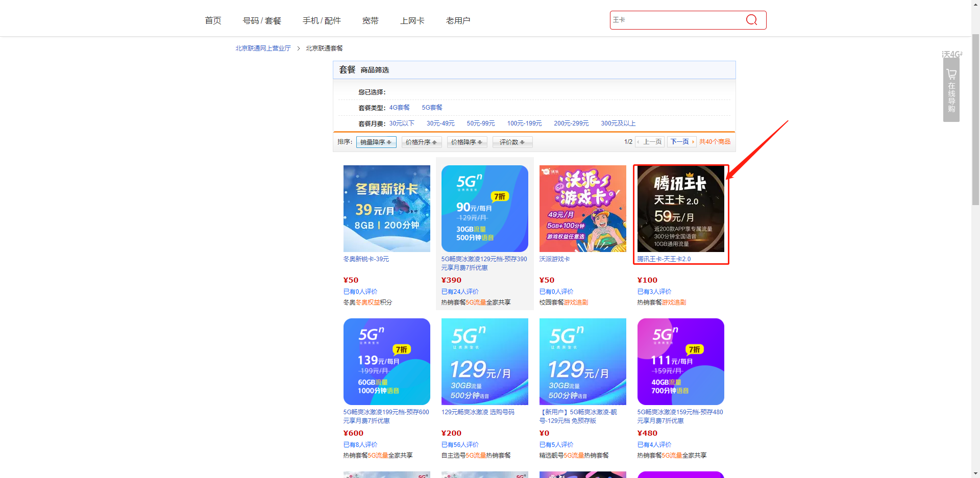Open 5G畅爽冰激凌129元档-预存390 title link

click(484, 263)
